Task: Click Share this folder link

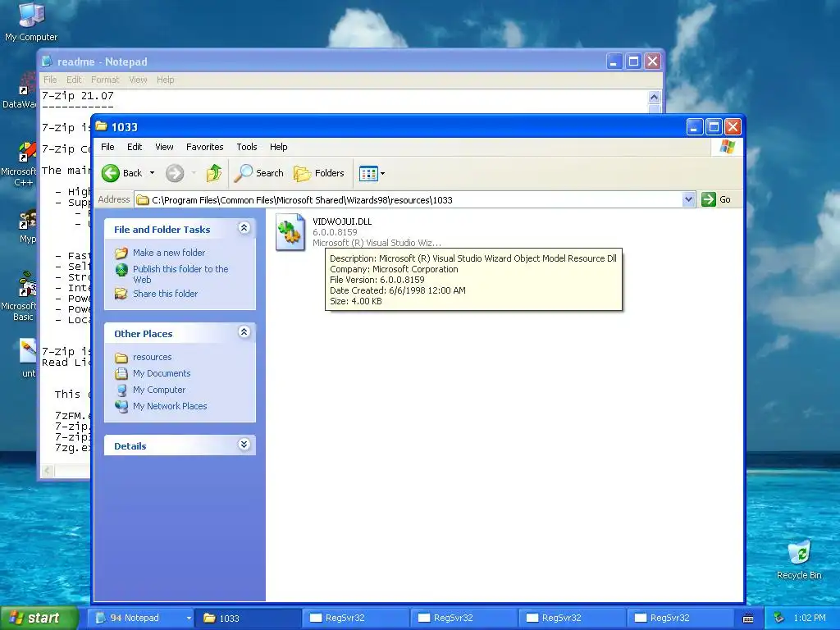Action: pyautogui.click(x=165, y=294)
